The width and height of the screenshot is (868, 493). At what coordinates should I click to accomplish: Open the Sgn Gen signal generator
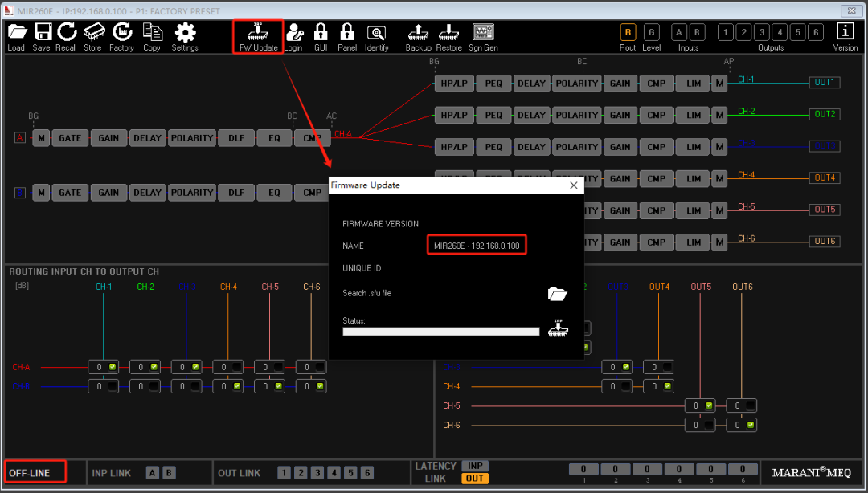tap(482, 32)
